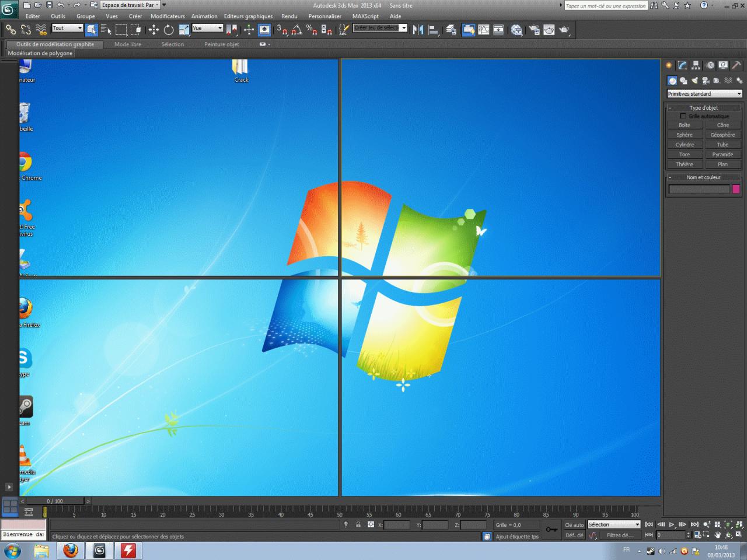Viewport: 747px width, 560px height.
Task: Select the Move tool
Action: click(x=153, y=30)
